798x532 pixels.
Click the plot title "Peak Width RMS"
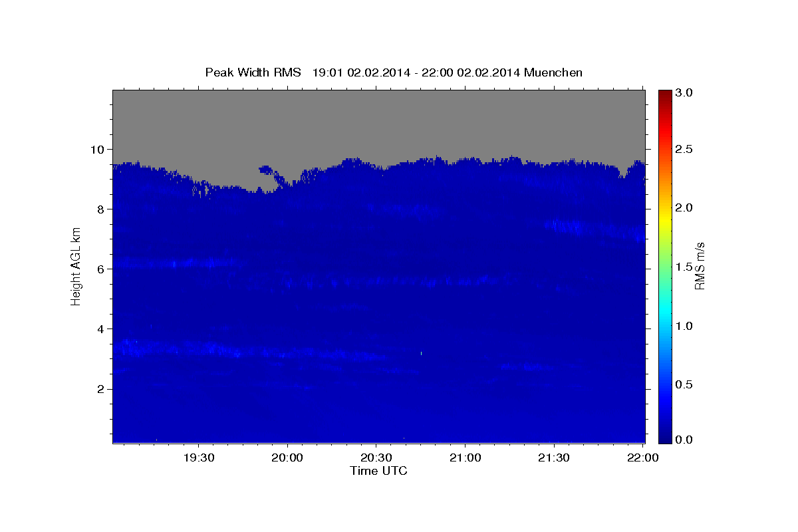tap(253, 72)
